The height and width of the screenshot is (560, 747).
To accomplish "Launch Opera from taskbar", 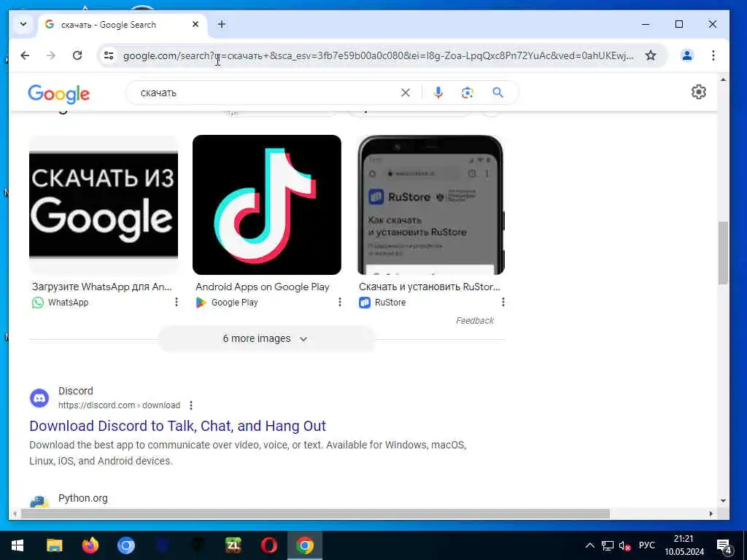I will 268,545.
